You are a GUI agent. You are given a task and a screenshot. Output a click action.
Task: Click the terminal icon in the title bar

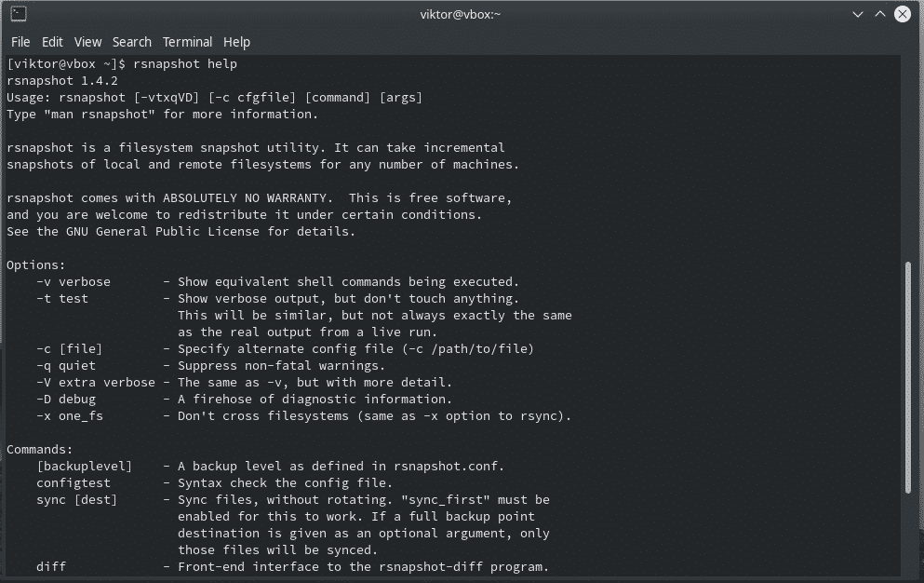19,14
